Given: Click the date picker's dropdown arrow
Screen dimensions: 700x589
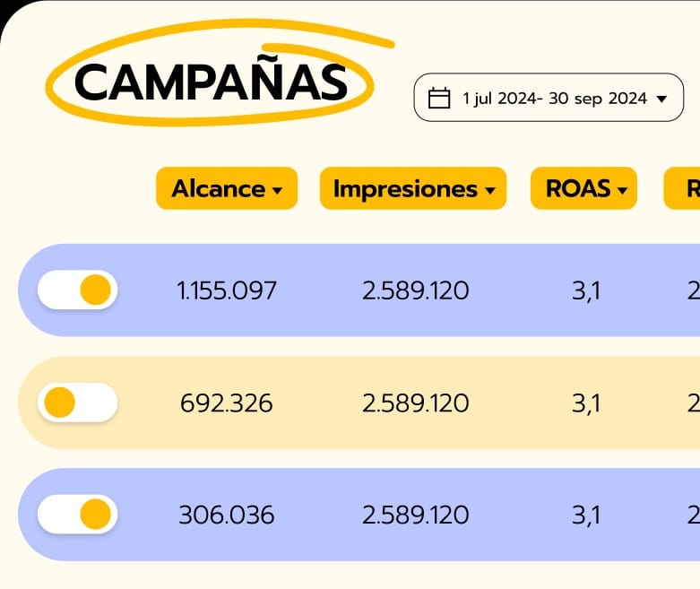Looking at the screenshot, I should click(662, 99).
